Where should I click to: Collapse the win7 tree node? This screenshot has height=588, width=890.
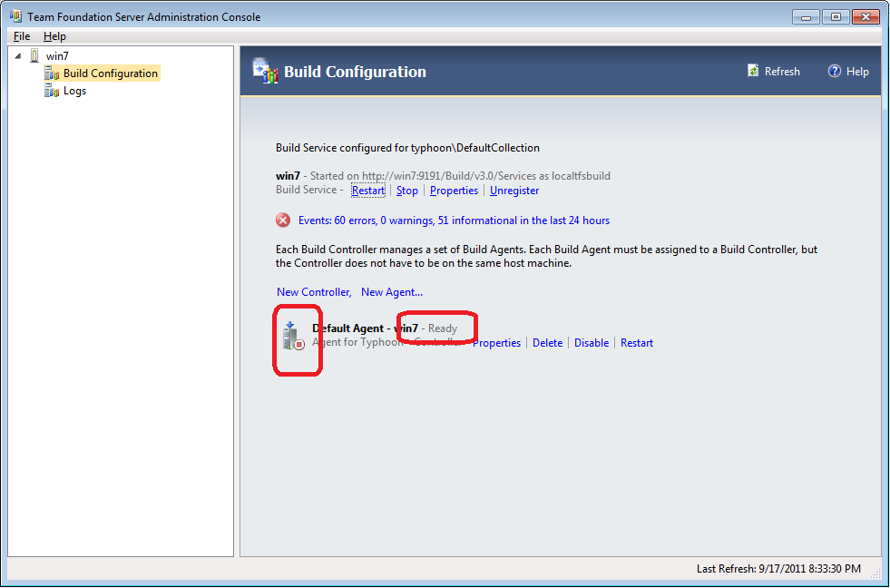[18, 55]
